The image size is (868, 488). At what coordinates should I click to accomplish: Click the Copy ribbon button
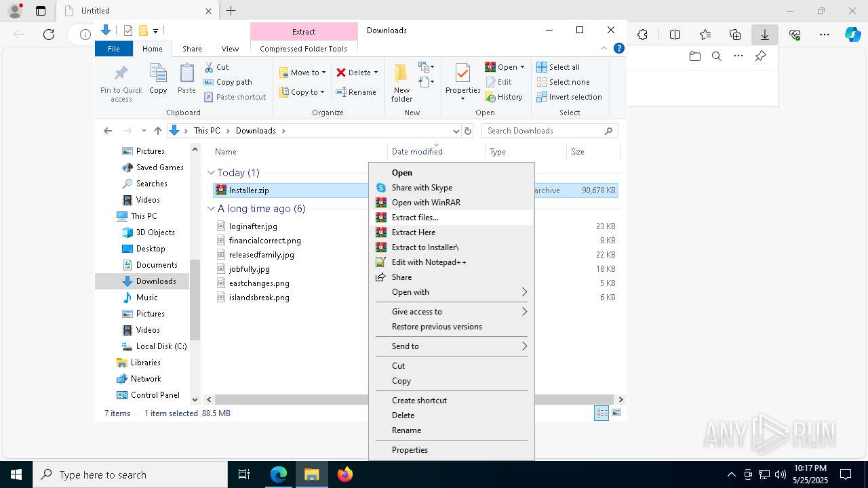coord(158,79)
